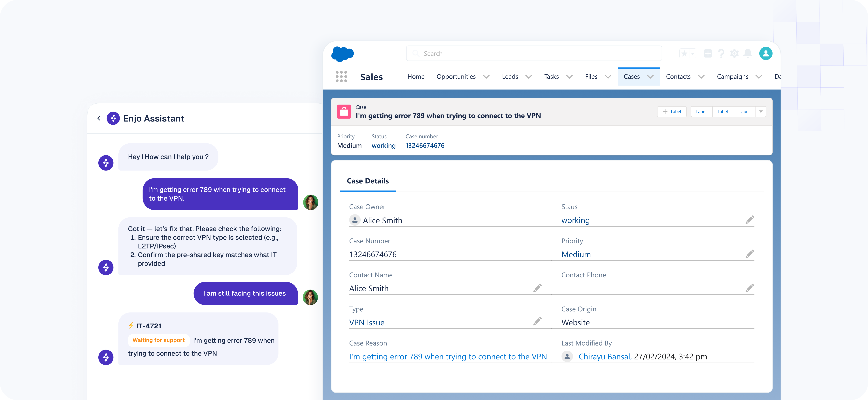
Task: Open the Label actions dropdown arrow
Action: tap(761, 112)
